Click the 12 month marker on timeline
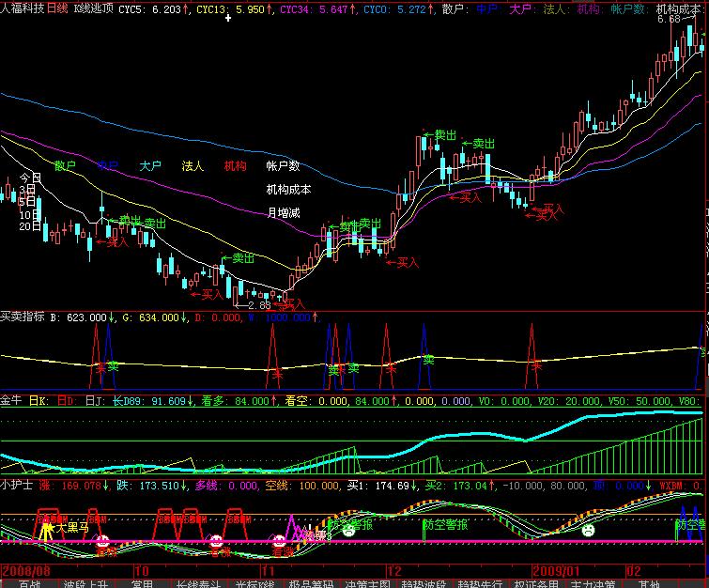This screenshot has height=588, width=709. [394, 571]
